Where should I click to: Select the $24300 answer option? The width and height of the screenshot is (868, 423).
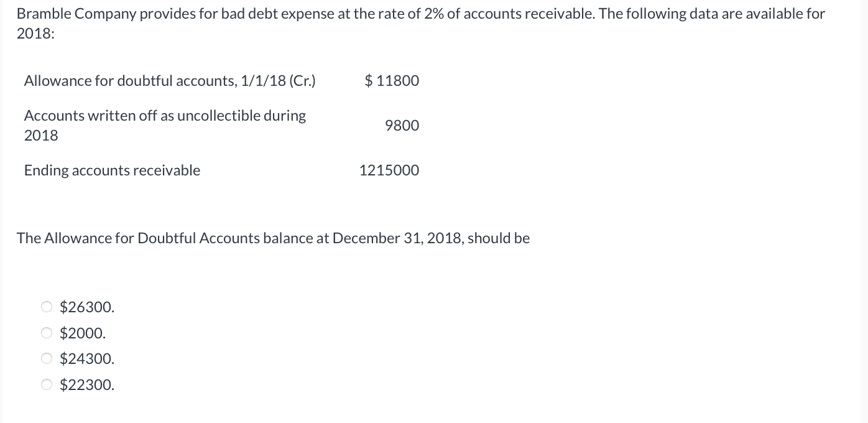tap(47, 358)
